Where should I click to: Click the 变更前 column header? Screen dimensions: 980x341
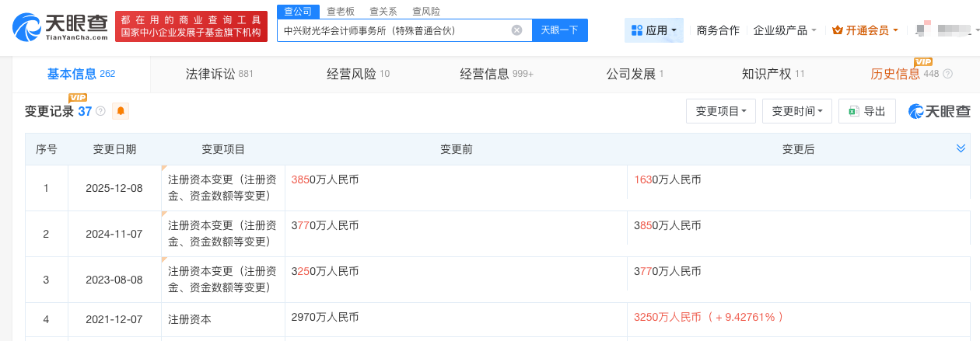tap(457, 149)
